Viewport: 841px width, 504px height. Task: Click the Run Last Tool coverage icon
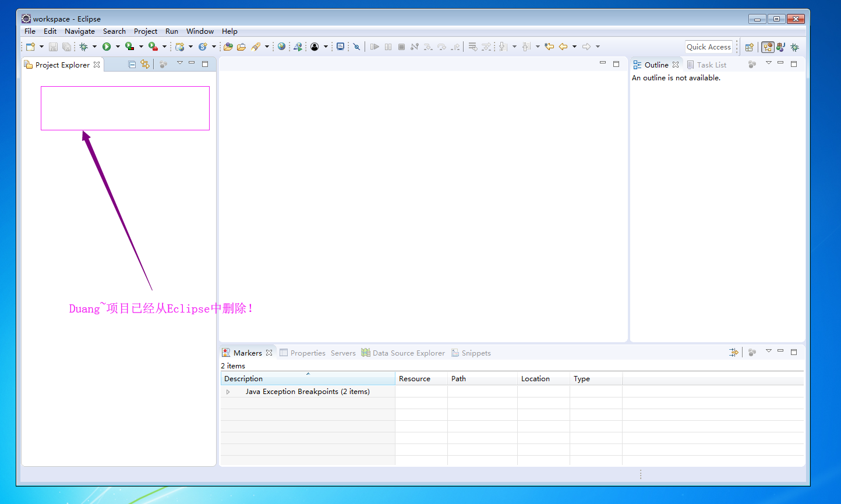[x=130, y=47]
